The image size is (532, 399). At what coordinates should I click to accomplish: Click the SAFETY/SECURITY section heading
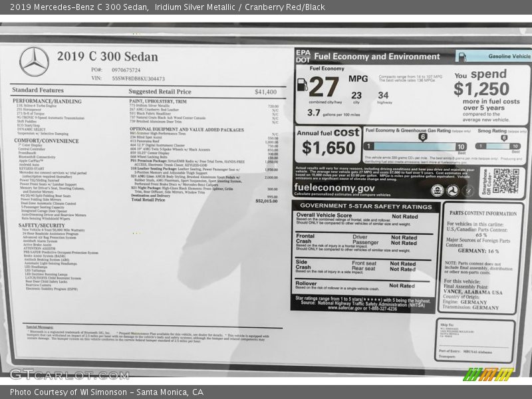[x=41, y=225]
